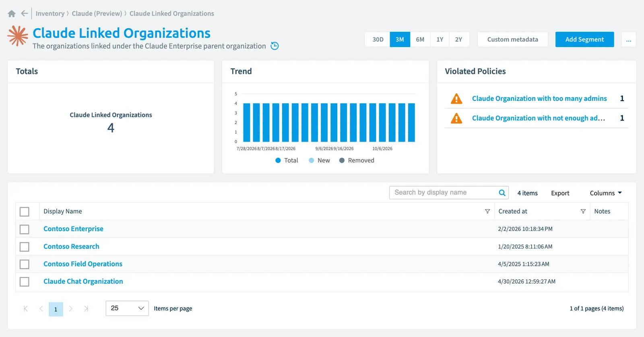644x337 pixels.
Task: Click page number 1 in pagination
Action: (x=56, y=309)
